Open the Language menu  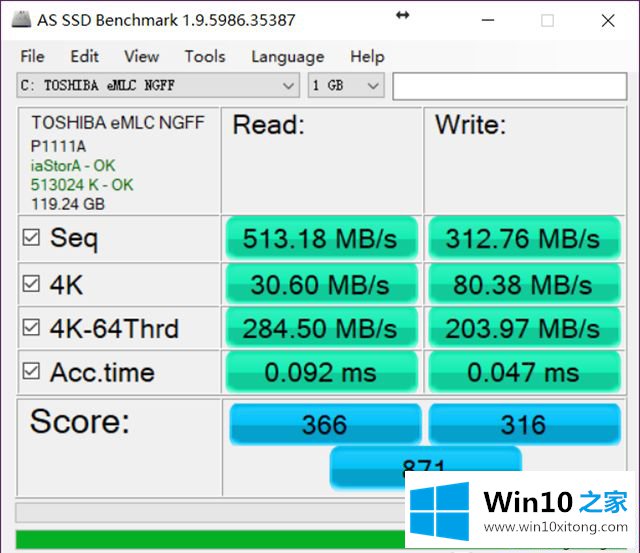[288, 57]
